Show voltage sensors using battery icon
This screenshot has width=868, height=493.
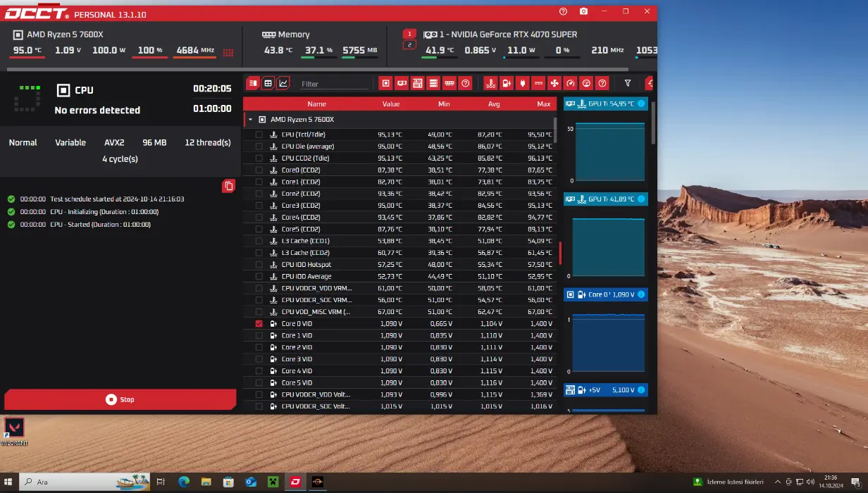507,83
